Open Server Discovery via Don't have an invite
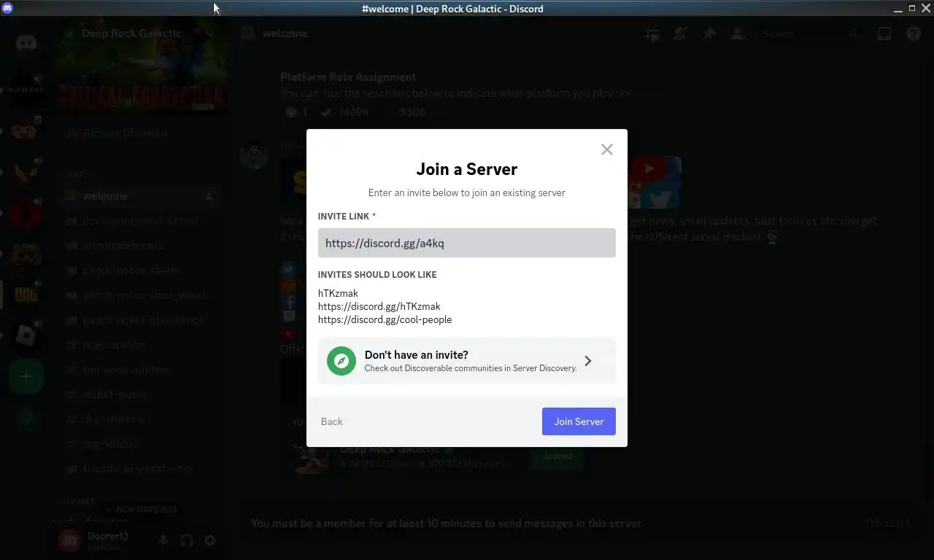The height and width of the screenshot is (560, 934). pyautogui.click(x=466, y=361)
